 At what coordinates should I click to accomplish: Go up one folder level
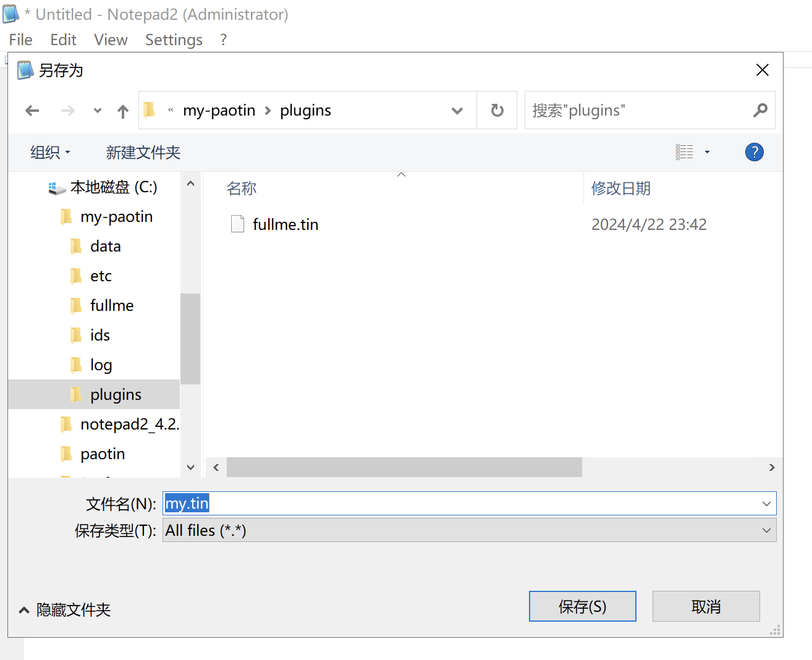click(x=123, y=111)
